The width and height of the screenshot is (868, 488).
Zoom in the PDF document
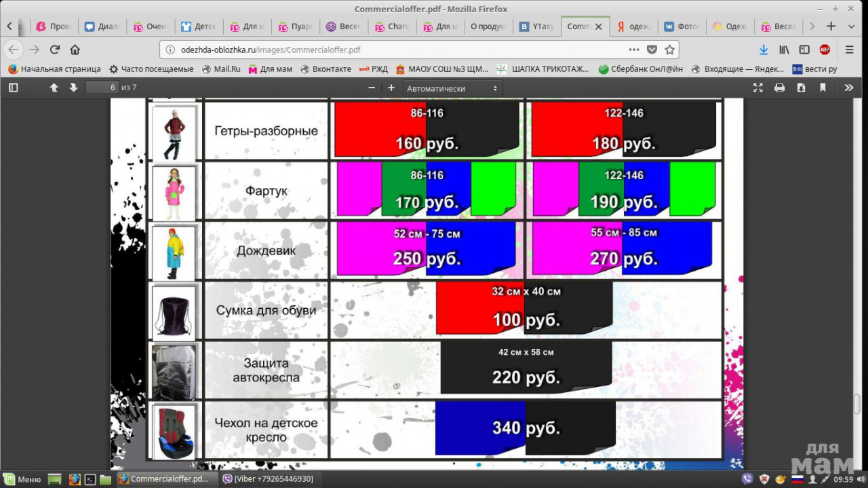[391, 88]
